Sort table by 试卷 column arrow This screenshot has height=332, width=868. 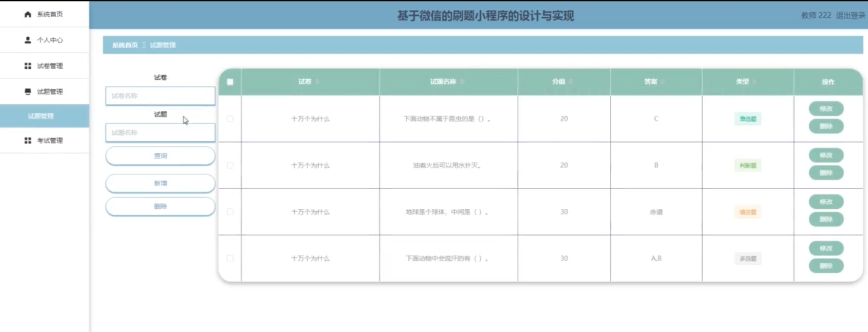tap(317, 82)
